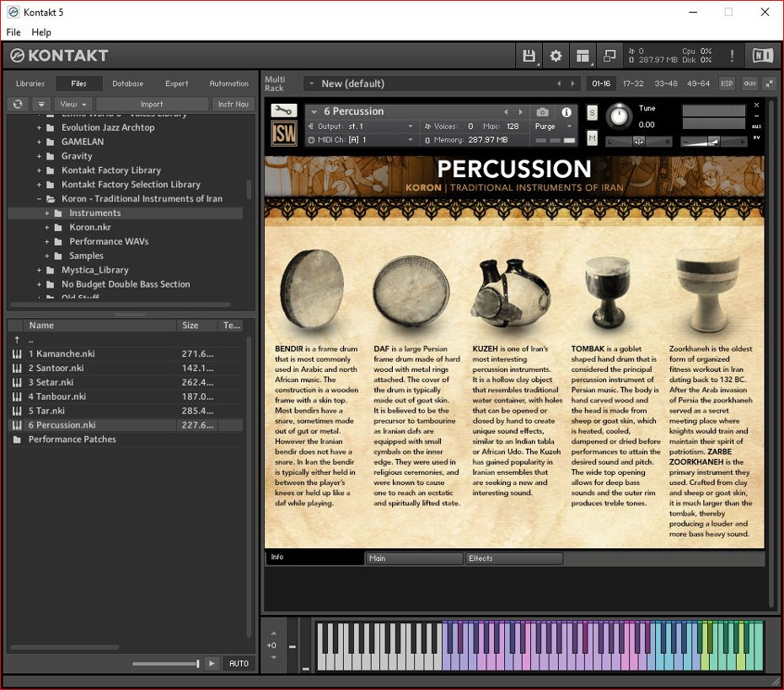This screenshot has width=784, height=690.
Task: Load next instrument using the right arrow
Action: coord(520,112)
